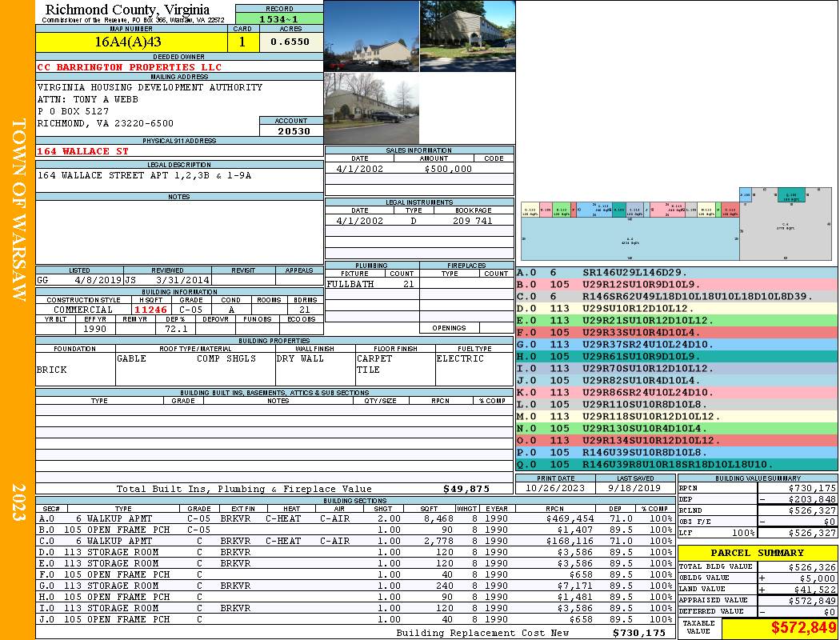Screen dimensions: 840x640
Task: Select section G.0 STORAGE ROOM row
Action: pos(354,586)
